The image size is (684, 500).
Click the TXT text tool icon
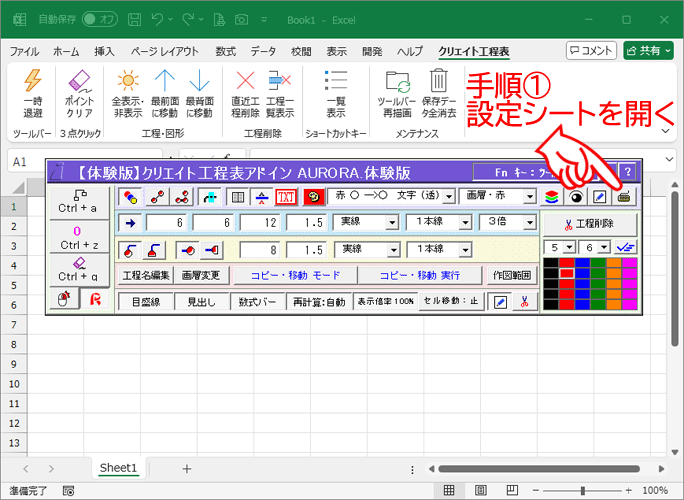click(286, 197)
